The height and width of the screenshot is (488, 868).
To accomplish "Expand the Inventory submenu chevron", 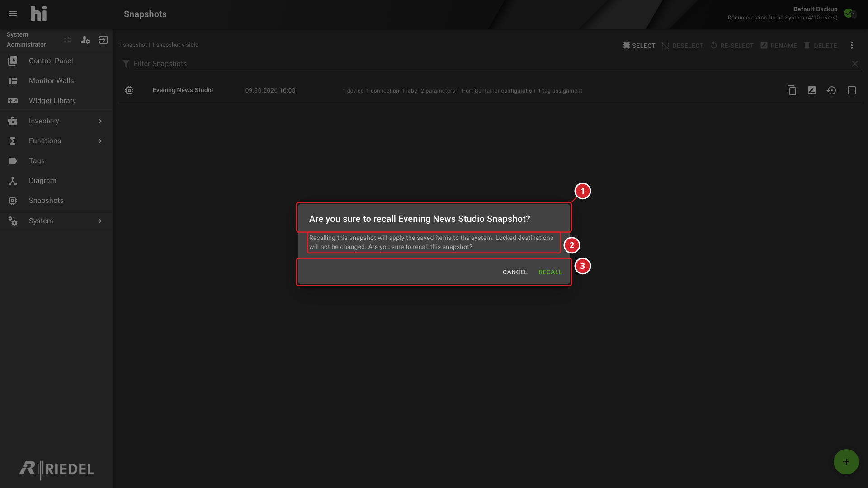I will [x=100, y=121].
